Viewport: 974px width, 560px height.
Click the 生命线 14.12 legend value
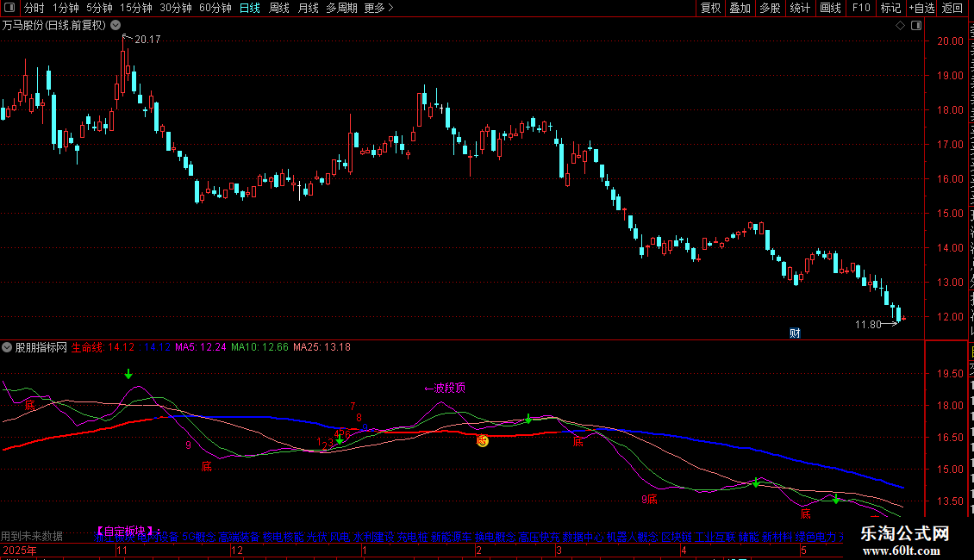click(x=103, y=347)
